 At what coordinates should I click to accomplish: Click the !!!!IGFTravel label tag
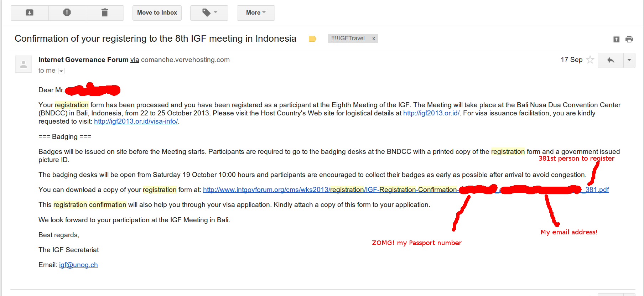(x=348, y=38)
